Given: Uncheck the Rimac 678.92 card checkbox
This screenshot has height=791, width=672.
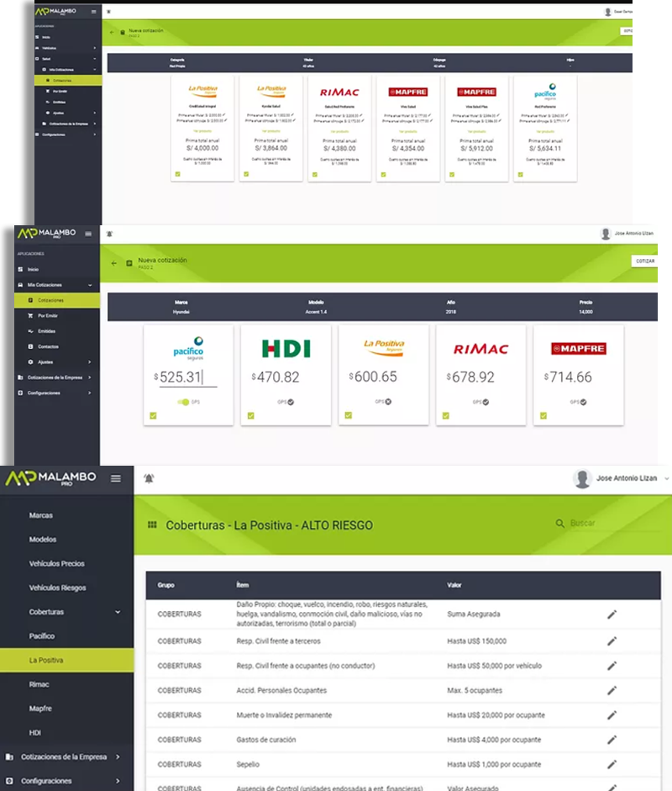Looking at the screenshot, I should click(x=446, y=416).
